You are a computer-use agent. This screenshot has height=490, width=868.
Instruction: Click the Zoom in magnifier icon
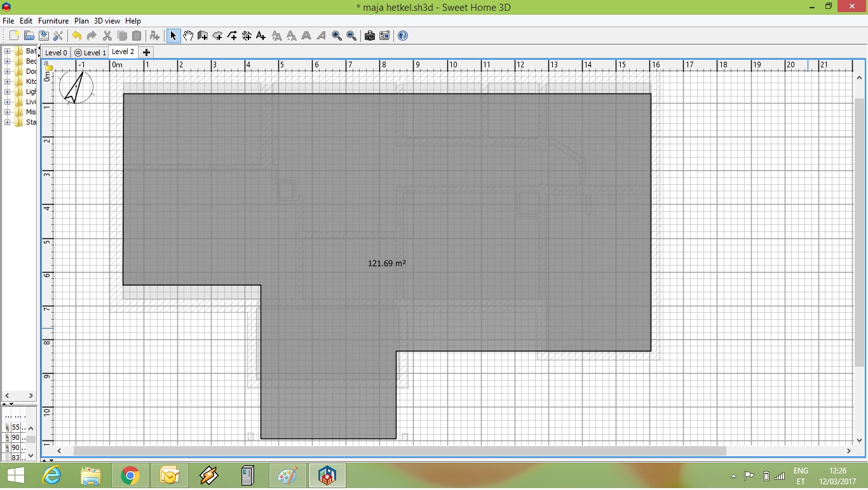(337, 36)
